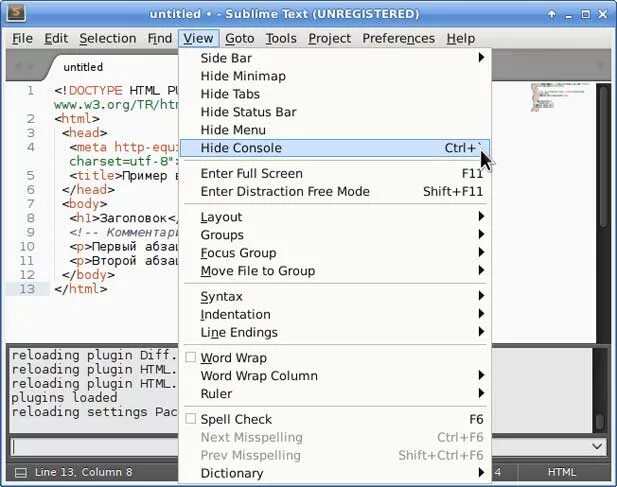The height and width of the screenshot is (487, 617).
Task: Click the <html> tag on line 2
Action: [x=77, y=118]
